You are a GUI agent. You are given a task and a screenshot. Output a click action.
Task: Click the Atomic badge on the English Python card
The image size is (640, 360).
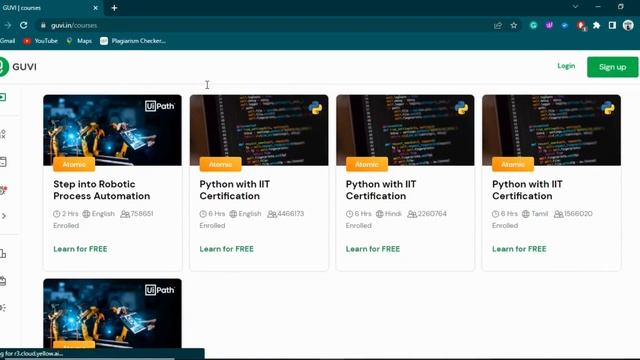(x=220, y=164)
